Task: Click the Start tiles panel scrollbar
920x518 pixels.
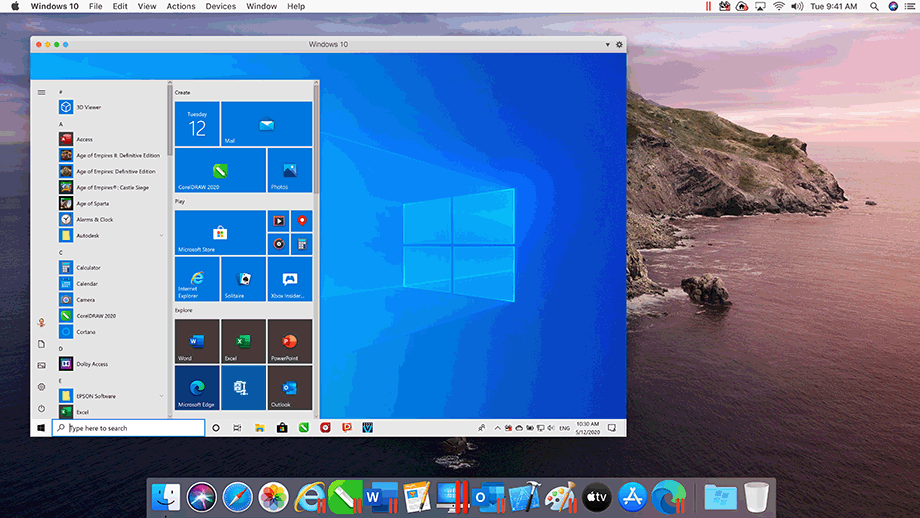Action: click(316, 139)
